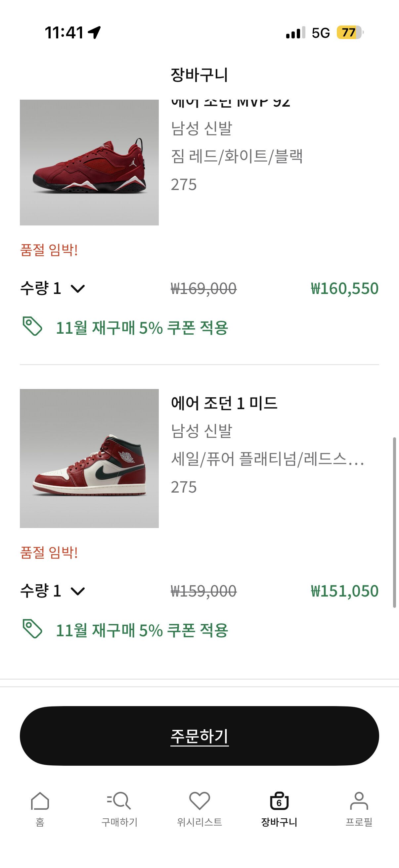Click the vertical scrollbar on right edge
Screen dimensions: 399x868
pos(394,522)
